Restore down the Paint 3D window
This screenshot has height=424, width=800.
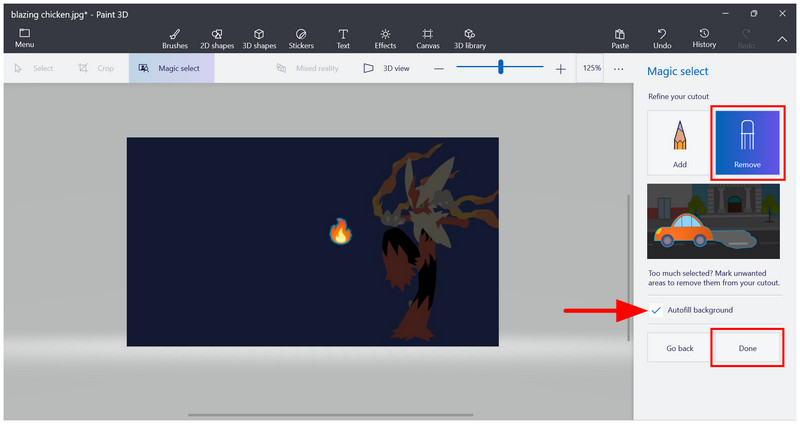click(754, 14)
